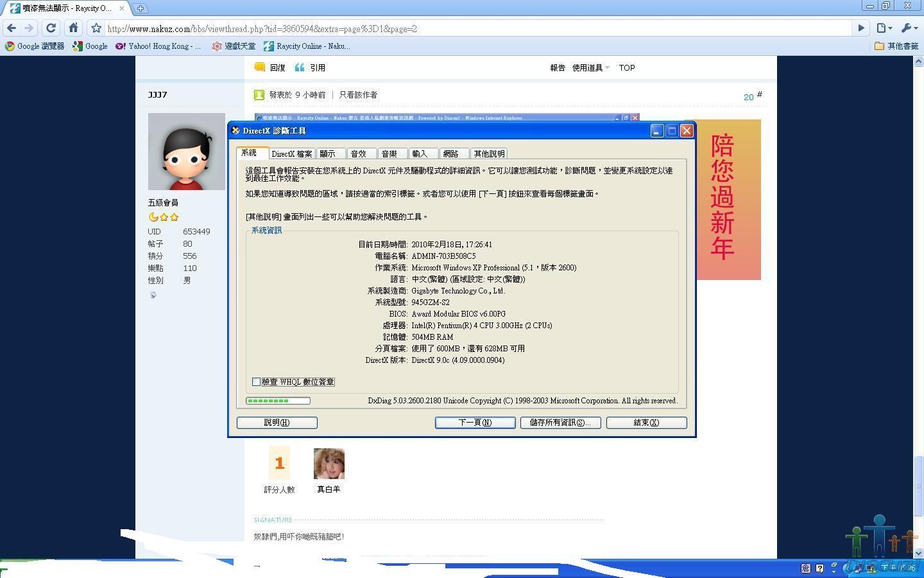Click the browser Back arrow button

click(12, 28)
